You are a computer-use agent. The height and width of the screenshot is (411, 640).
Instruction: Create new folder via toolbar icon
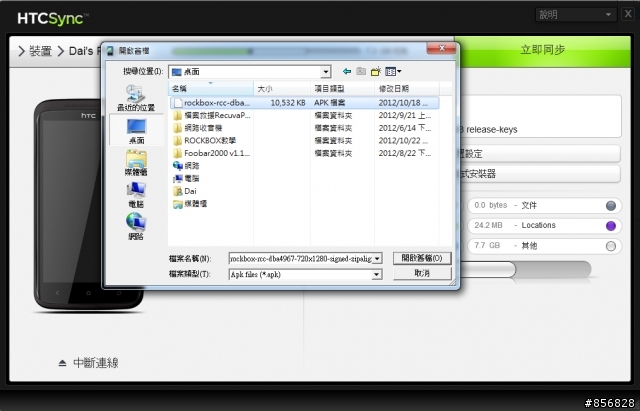[376, 72]
